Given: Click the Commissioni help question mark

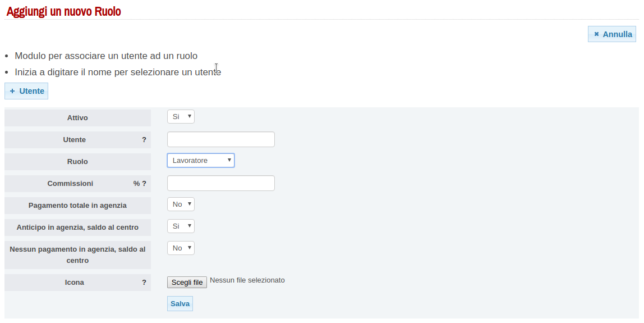Looking at the screenshot, I should (144, 184).
